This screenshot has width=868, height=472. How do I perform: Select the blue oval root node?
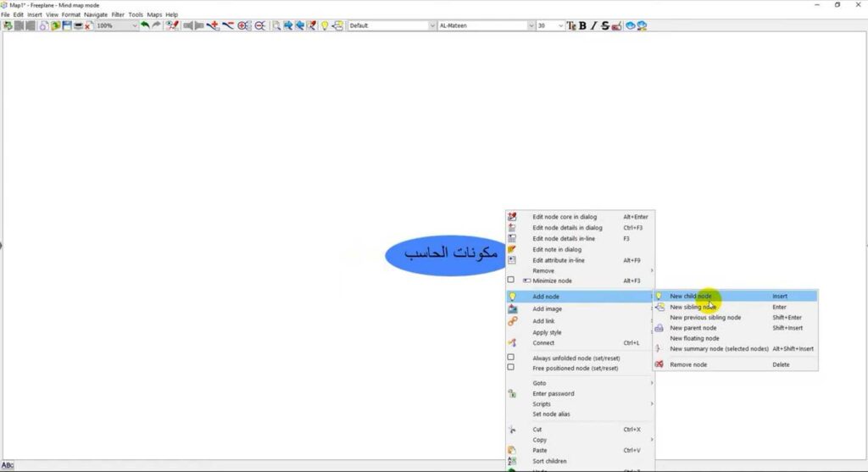point(446,255)
